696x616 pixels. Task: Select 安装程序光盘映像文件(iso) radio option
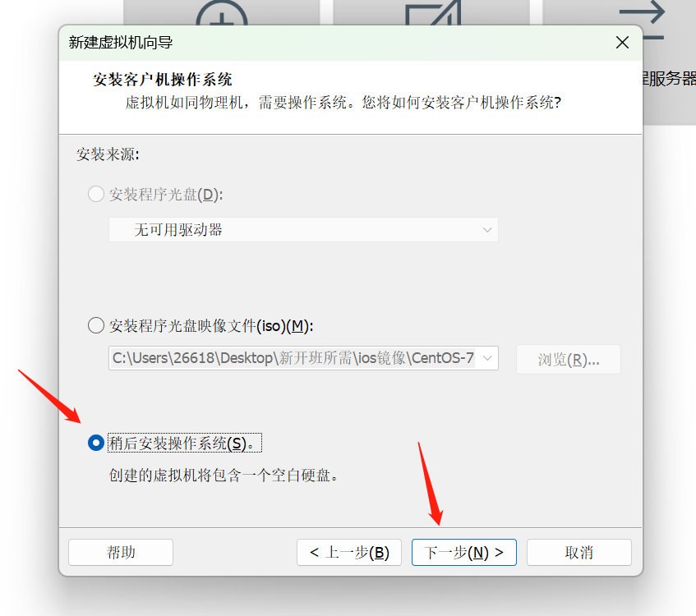coord(96,325)
